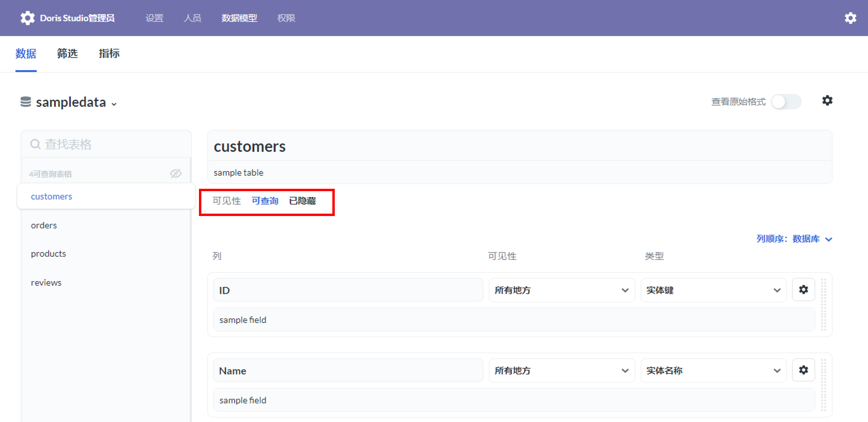This screenshot has width=868, height=422.
Task: Click the Doris Studio管理员 title
Action: tap(77, 18)
